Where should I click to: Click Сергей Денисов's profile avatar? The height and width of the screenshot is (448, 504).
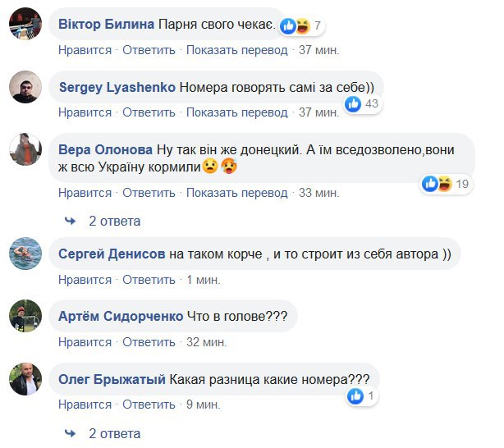[26, 253]
